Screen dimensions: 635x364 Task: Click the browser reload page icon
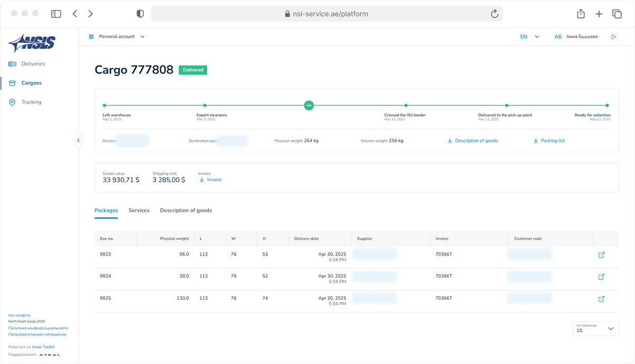click(495, 14)
